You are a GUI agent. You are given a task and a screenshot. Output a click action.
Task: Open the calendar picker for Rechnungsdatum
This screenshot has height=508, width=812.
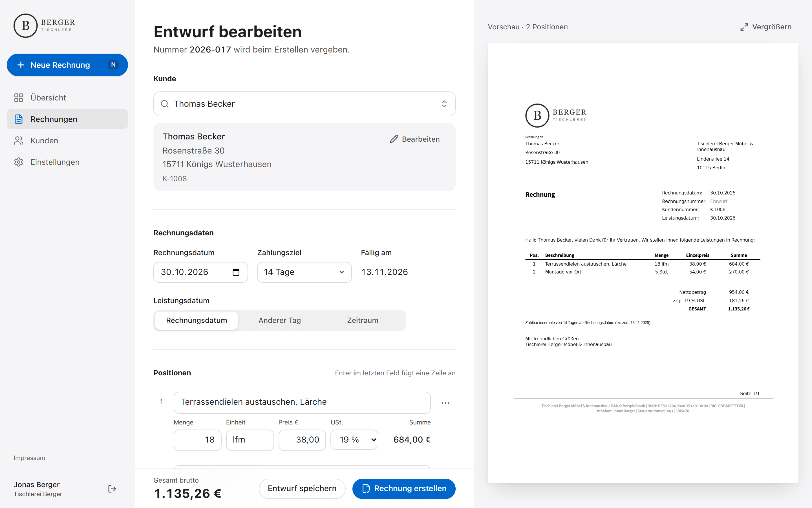(x=236, y=272)
